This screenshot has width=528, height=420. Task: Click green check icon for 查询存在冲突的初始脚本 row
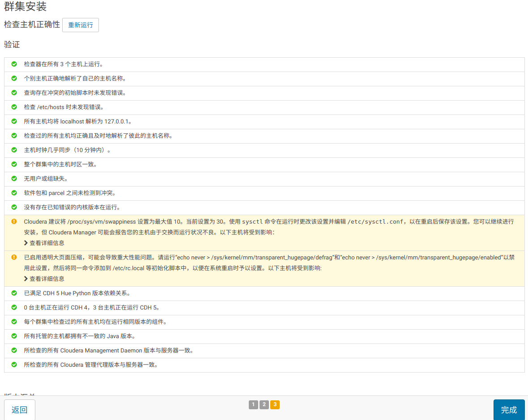(x=14, y=93)
